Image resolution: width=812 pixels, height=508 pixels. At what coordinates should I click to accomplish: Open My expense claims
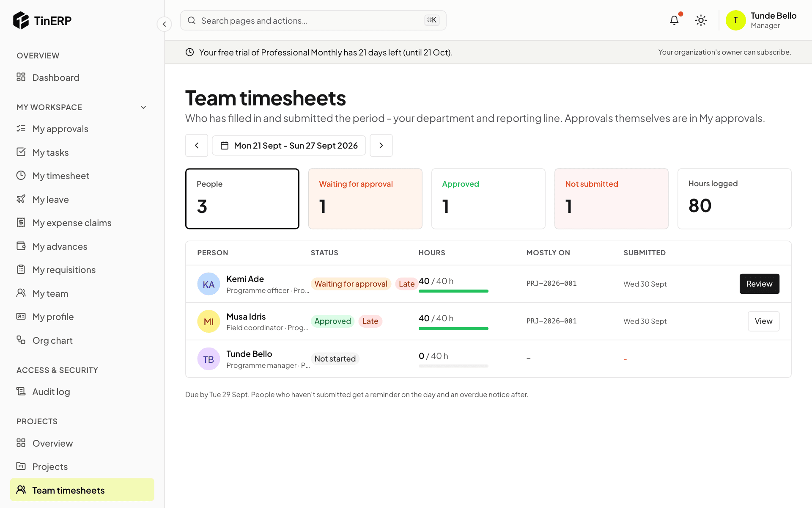(x=82, y=223)
